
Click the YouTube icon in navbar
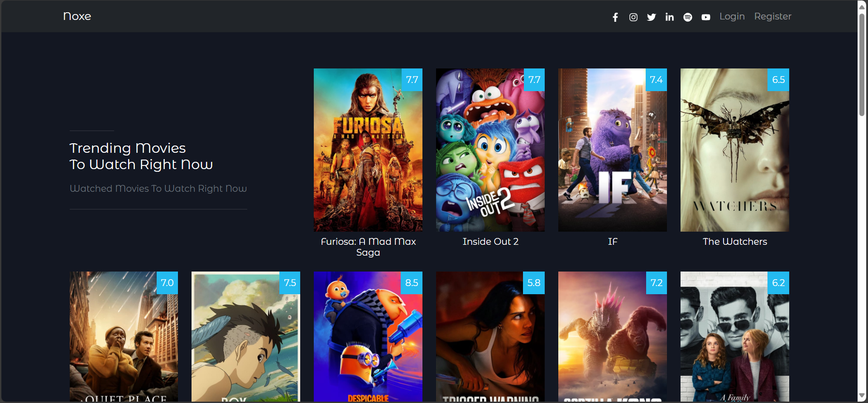[705, 17]
